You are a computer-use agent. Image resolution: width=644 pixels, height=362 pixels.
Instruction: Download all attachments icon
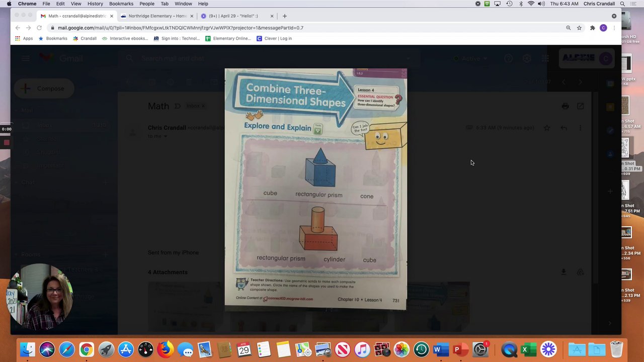563,272
